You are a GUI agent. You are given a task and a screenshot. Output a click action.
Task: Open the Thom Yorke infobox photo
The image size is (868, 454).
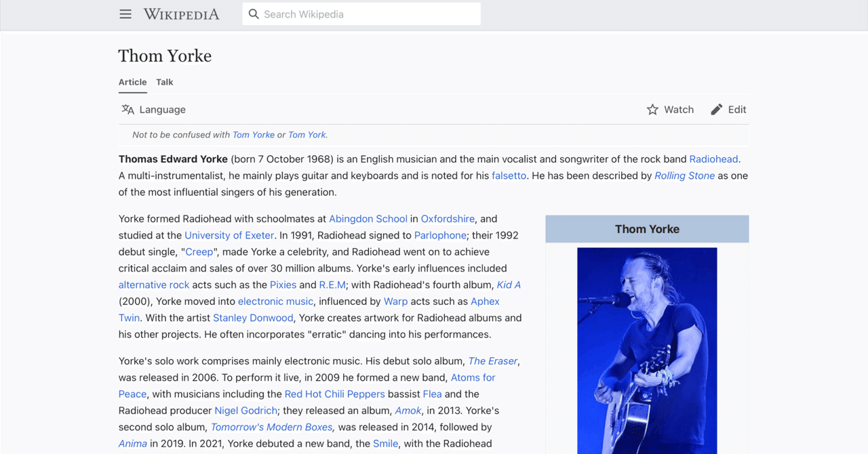(x=647, y=350)
